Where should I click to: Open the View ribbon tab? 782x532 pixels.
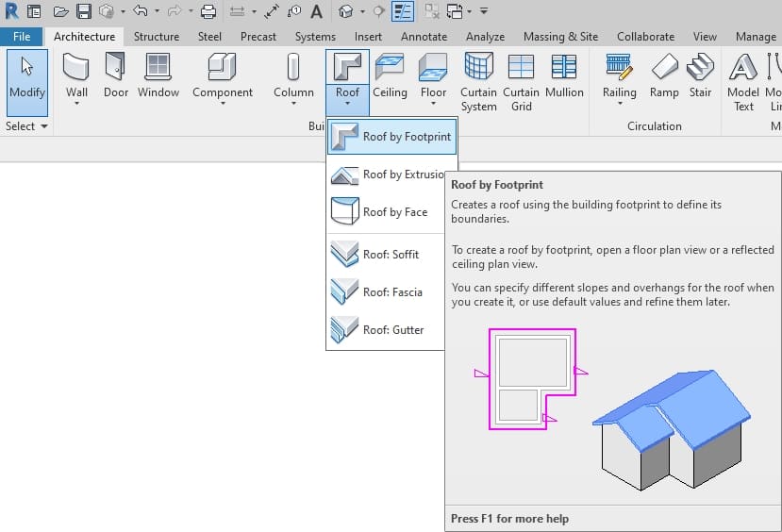tap(705, 37)
